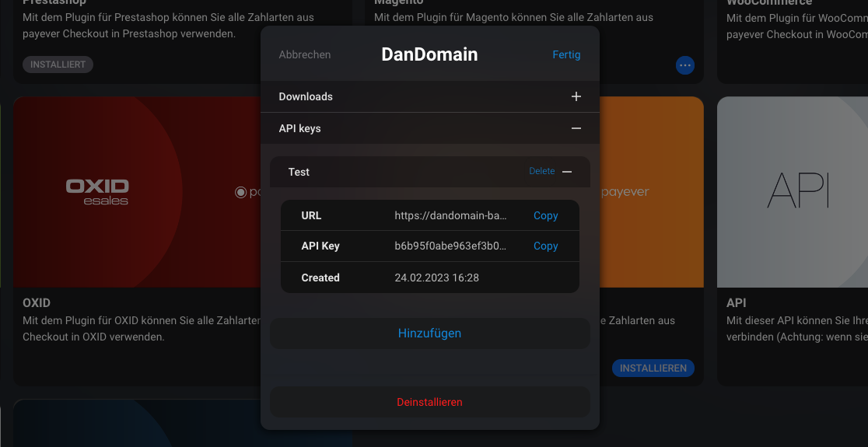Click the API card title text

(737, 303)
